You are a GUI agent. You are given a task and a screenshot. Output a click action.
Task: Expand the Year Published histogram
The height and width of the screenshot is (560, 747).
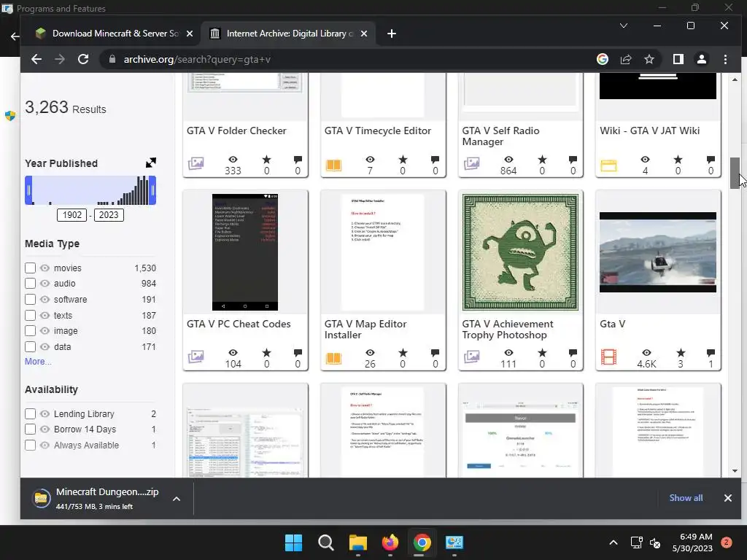pos(150,163)
